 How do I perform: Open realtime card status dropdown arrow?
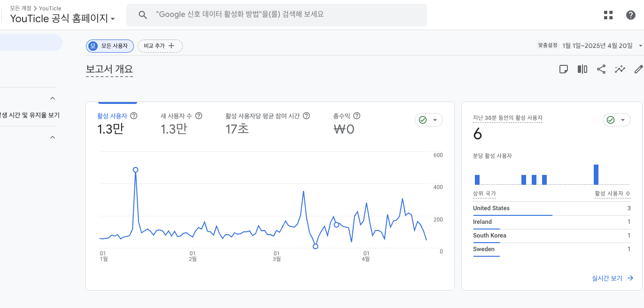pyautogui.click(x=623, y=120)
